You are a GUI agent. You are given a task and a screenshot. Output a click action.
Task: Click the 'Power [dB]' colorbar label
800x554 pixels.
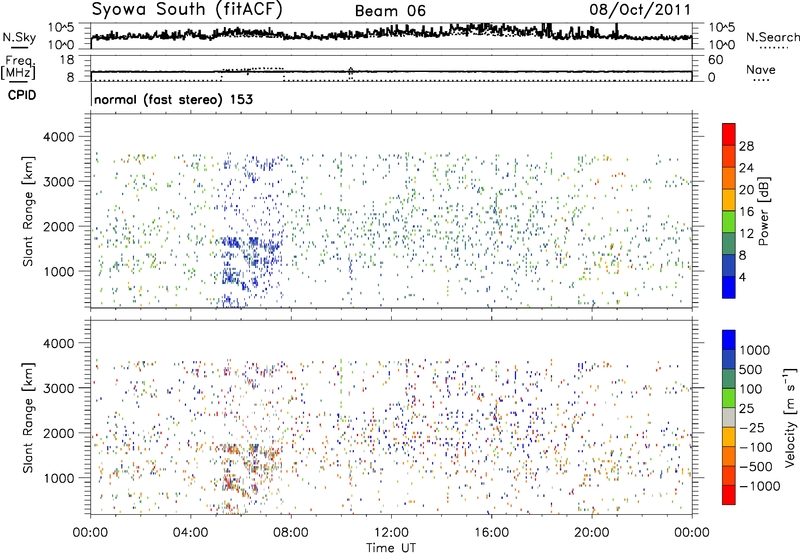(764, 211)
